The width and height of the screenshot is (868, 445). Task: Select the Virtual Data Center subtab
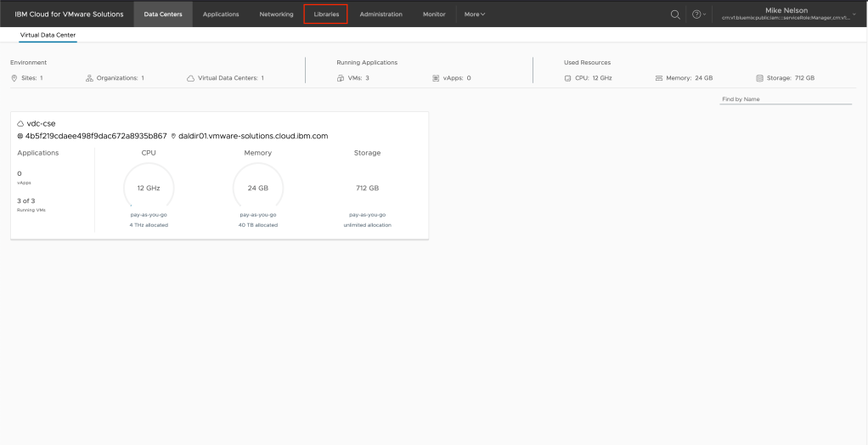pyautogui.click(x=48, y=34)
